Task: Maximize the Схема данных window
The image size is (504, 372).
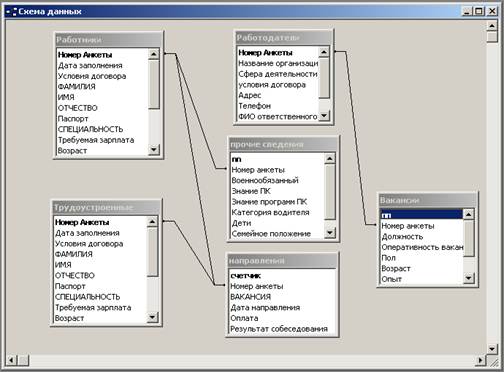Action: coord(479,11)
